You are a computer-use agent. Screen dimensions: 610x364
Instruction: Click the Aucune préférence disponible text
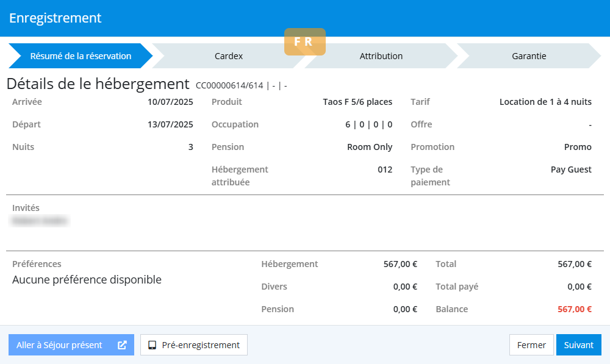click(87, 280)
